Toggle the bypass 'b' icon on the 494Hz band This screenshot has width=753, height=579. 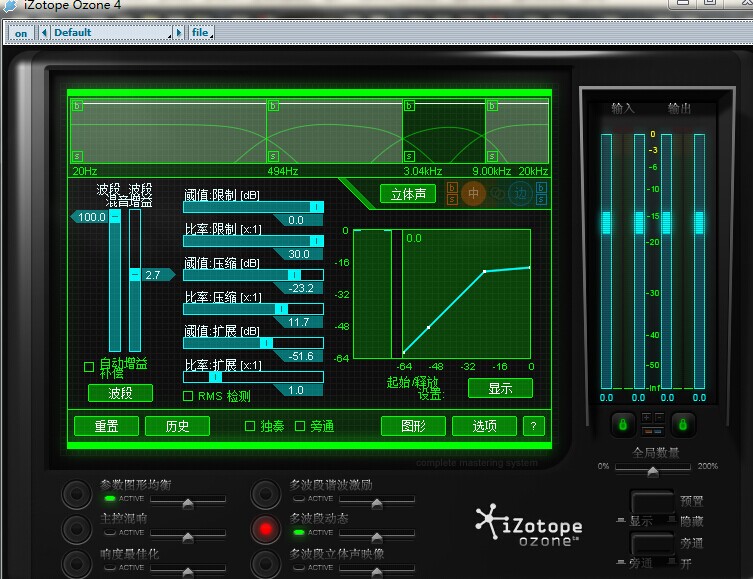[273, 106]
